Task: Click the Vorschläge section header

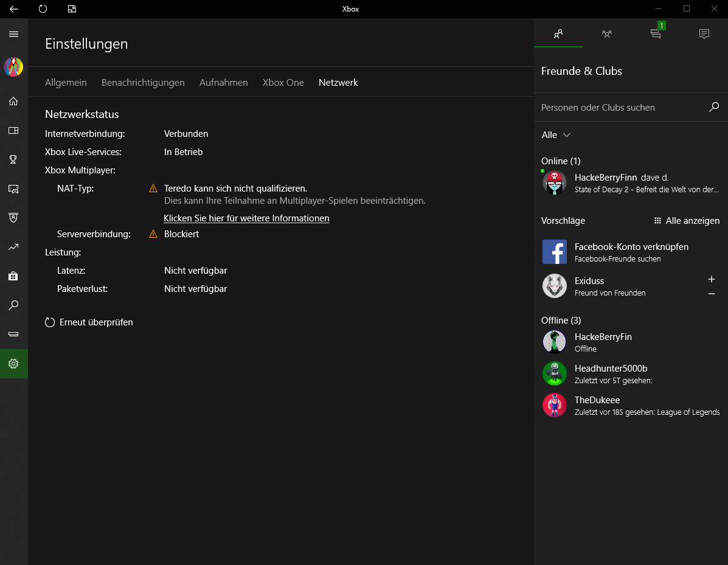Action: [563, 221]
